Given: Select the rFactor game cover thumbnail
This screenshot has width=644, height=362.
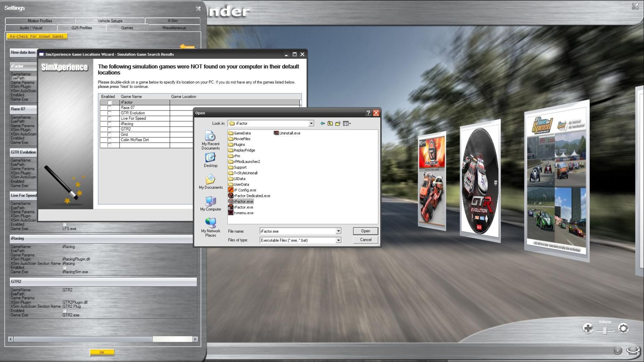Looking at the screenshot, I should [x=432, y=181].
